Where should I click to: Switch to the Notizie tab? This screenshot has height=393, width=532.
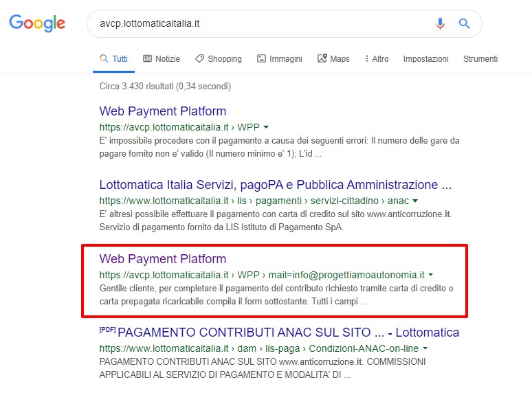click(x=162, y=58)
